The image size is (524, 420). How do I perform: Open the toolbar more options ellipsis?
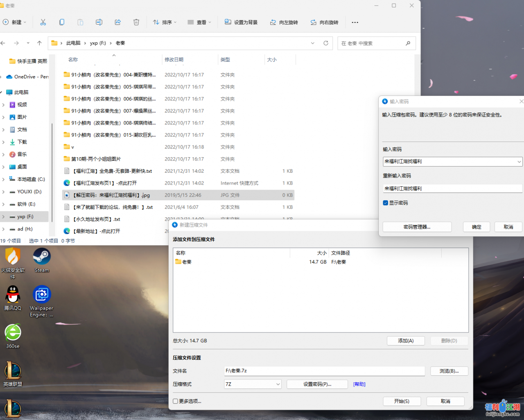click(x=355, y=22)
